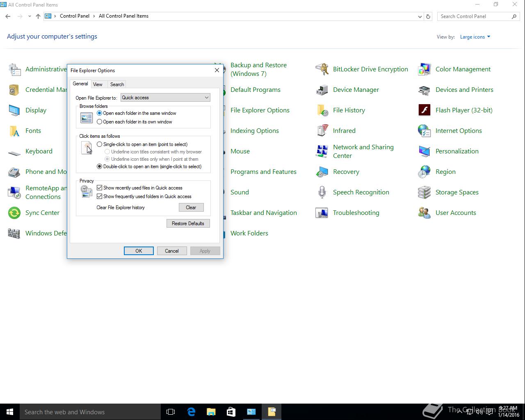Click the Color Management icon
Image resolution: width=525 pixels, height=420 pixels.
coord(425,69)
